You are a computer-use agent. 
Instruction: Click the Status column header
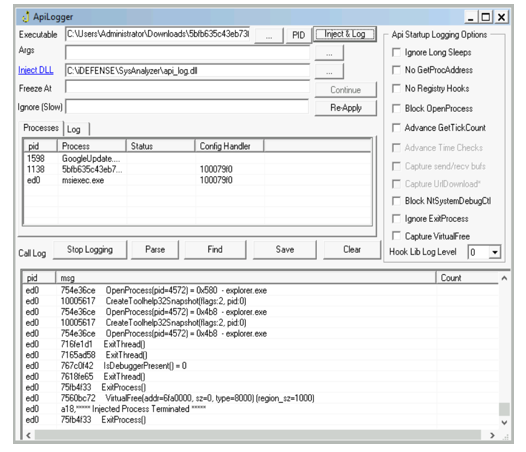(x=161, y=146)
